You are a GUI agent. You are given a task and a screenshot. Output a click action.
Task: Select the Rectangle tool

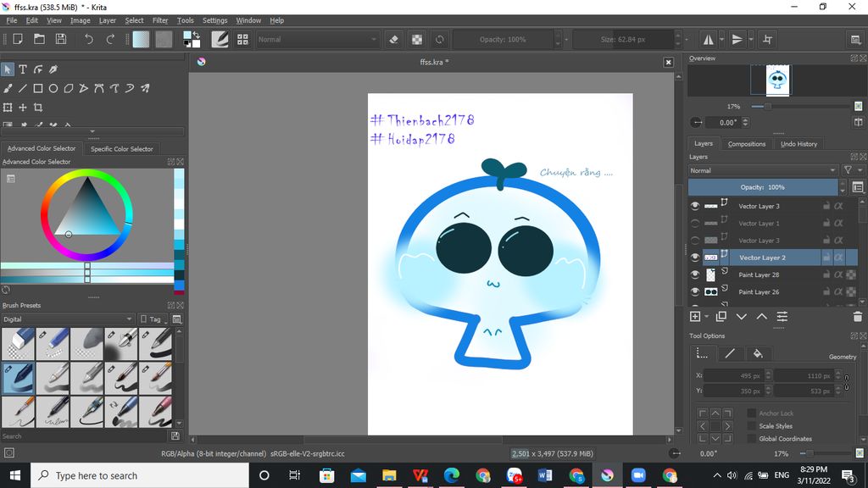coord(38,88)
